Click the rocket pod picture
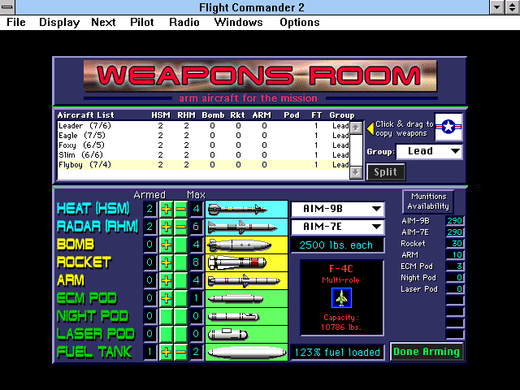520x390 pixels. pyautogui.click(x=246, y=263)
